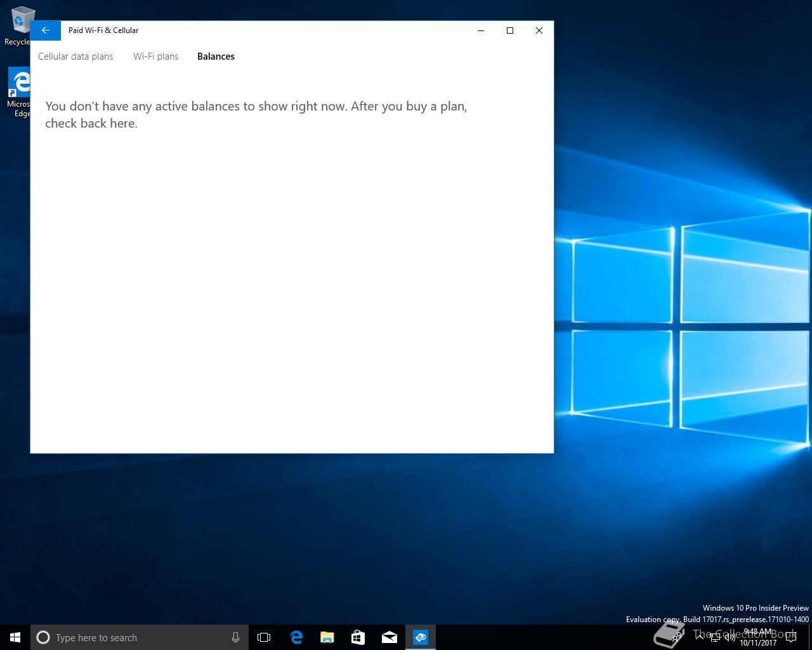Click the 'Paid Wi-Fi & Cellular' window title

(103, 30)
